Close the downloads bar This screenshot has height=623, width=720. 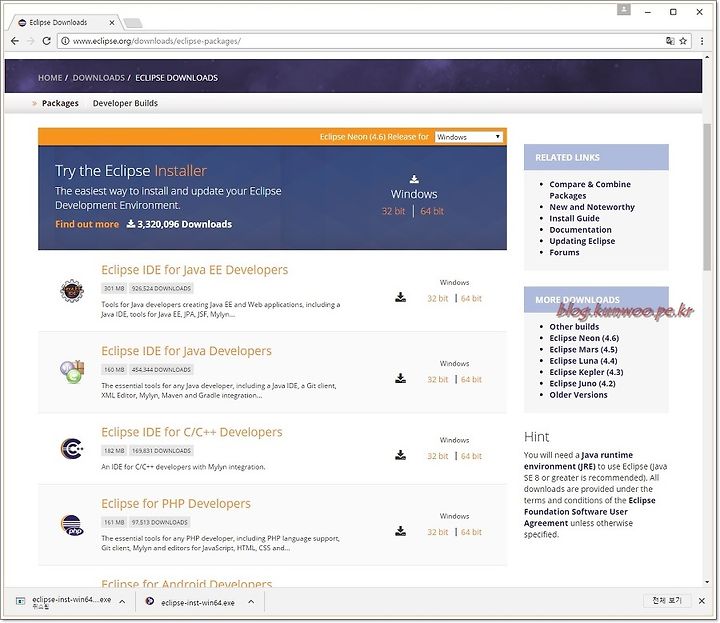[x=702, y=601]
